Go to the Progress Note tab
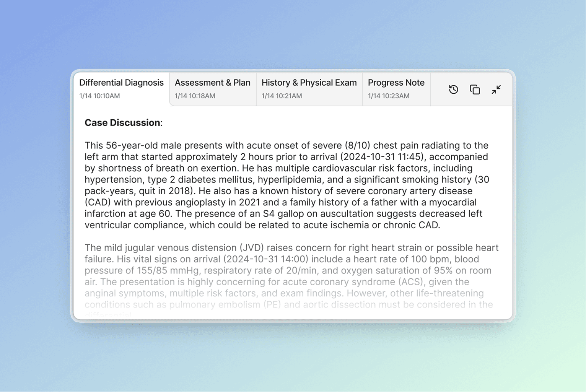This screenshot has height=392, width=586. (x=396, y=89)
